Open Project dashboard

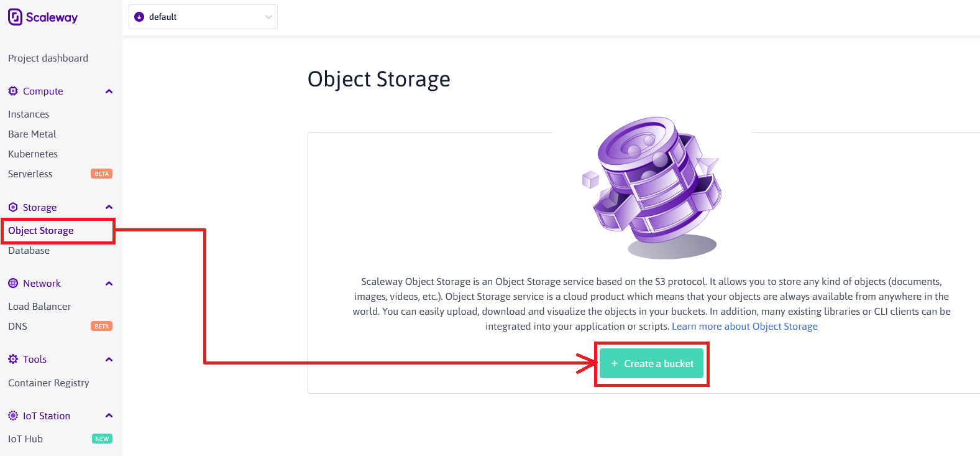(x=48, y=58)
